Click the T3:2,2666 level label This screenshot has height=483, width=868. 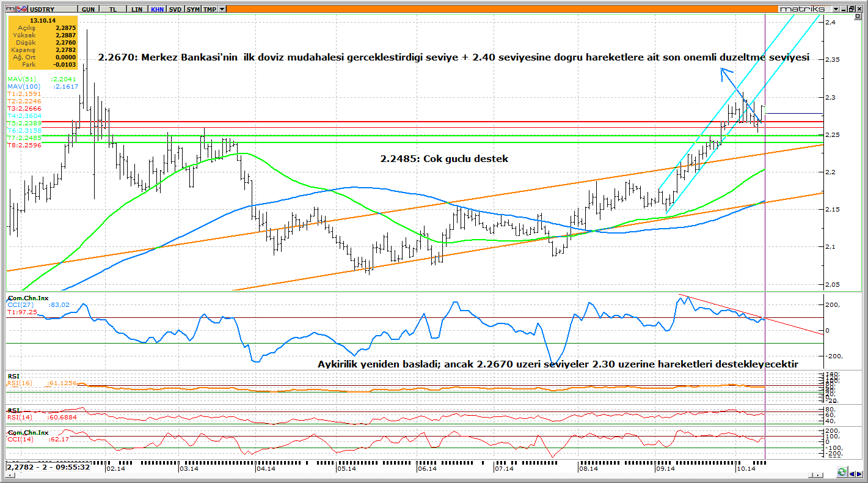24,108
